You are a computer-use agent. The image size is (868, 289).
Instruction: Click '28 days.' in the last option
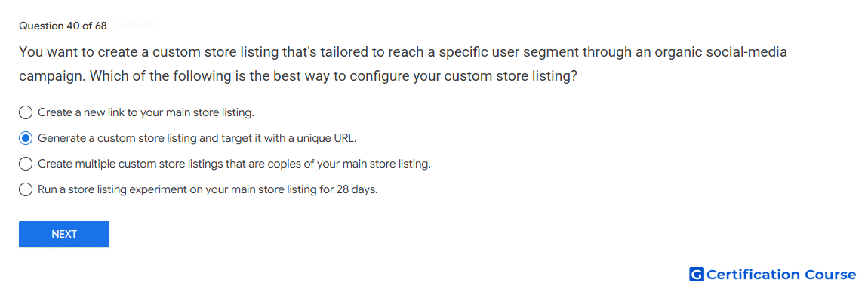tap(356, 190)
